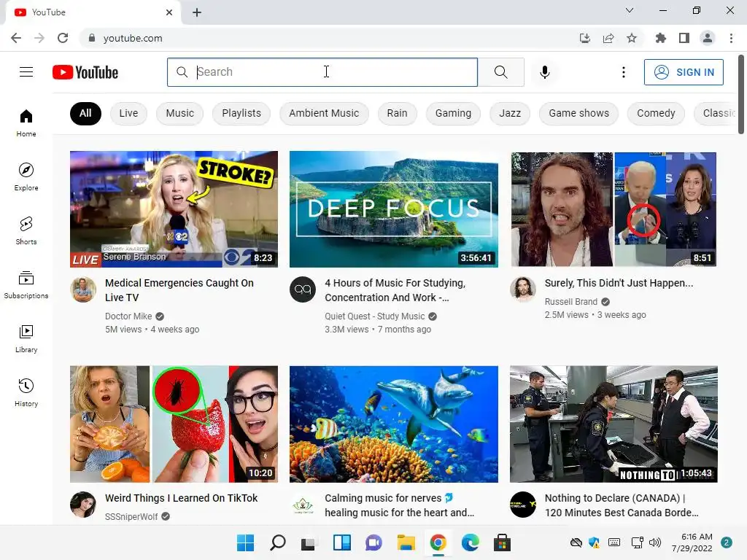Open the three-dot settings menu beside Sign In
747x560 pixels.
623,72
